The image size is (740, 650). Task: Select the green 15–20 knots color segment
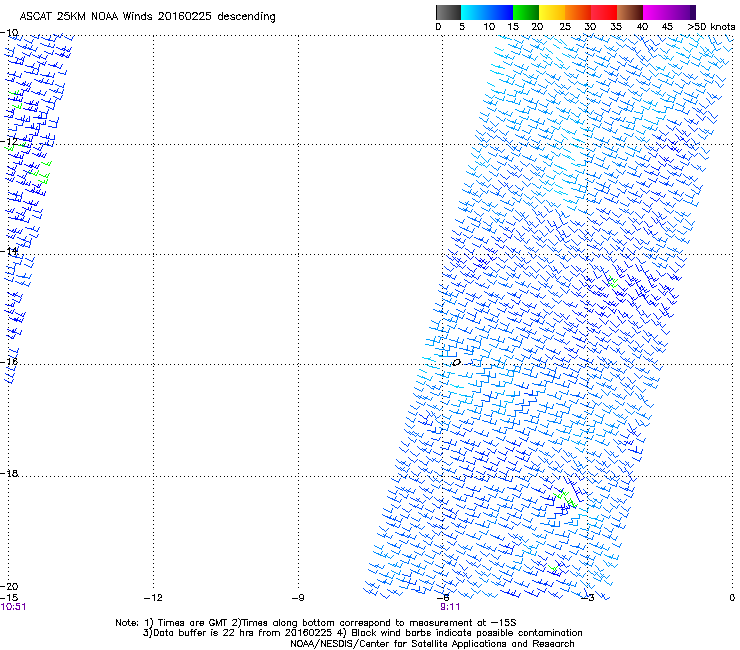pyautogui.click(x=526, y=12)
